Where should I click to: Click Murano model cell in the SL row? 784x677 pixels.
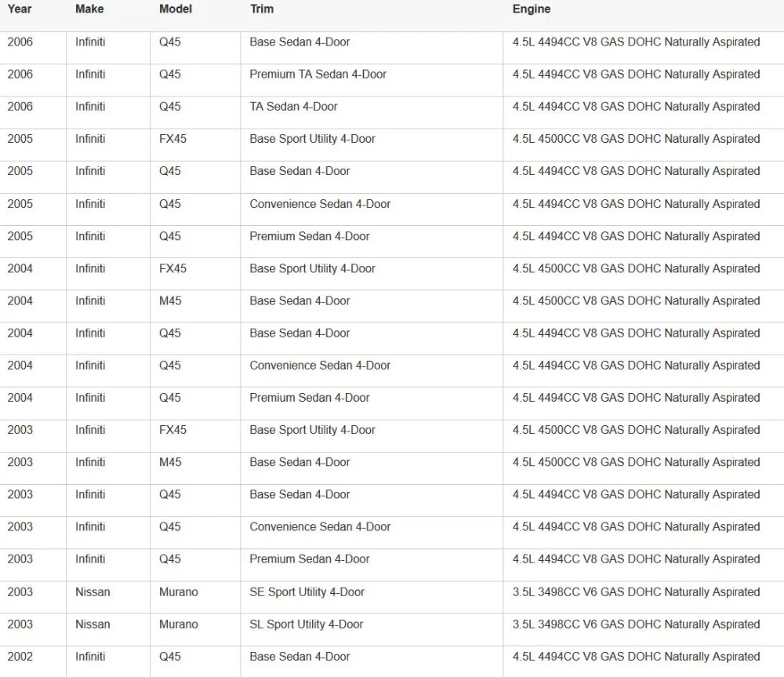[x=179, y=624]
